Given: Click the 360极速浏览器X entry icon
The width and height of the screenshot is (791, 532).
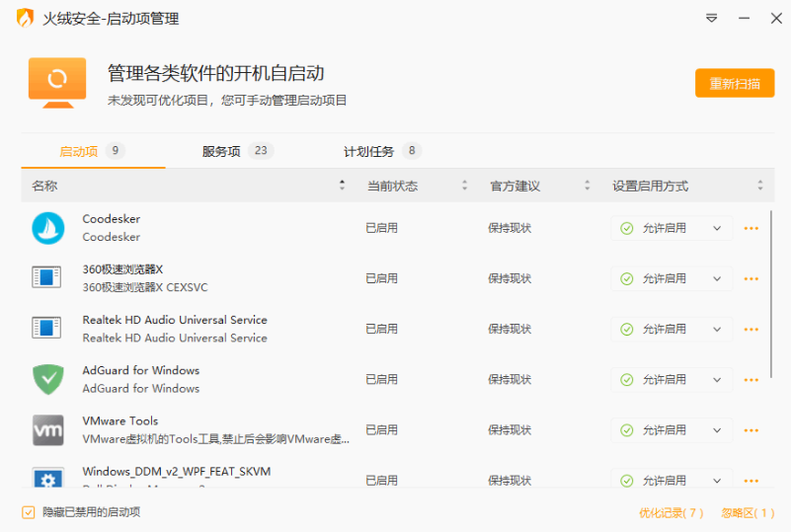Looking at the screenshot, I should (47, 278).
